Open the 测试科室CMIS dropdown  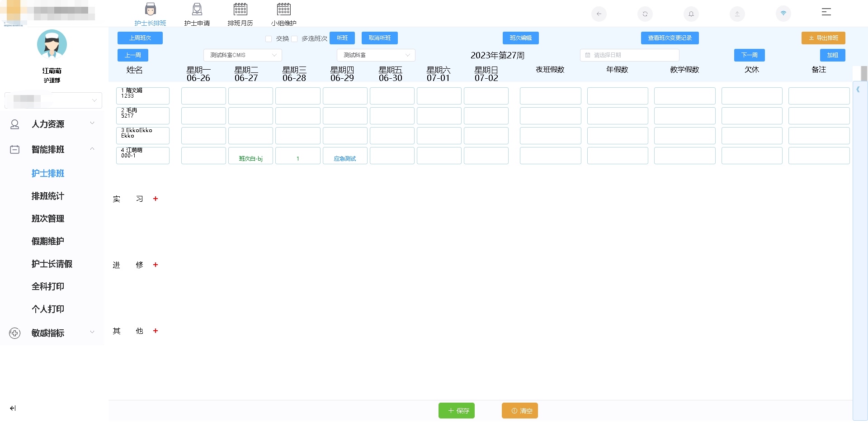243,55
